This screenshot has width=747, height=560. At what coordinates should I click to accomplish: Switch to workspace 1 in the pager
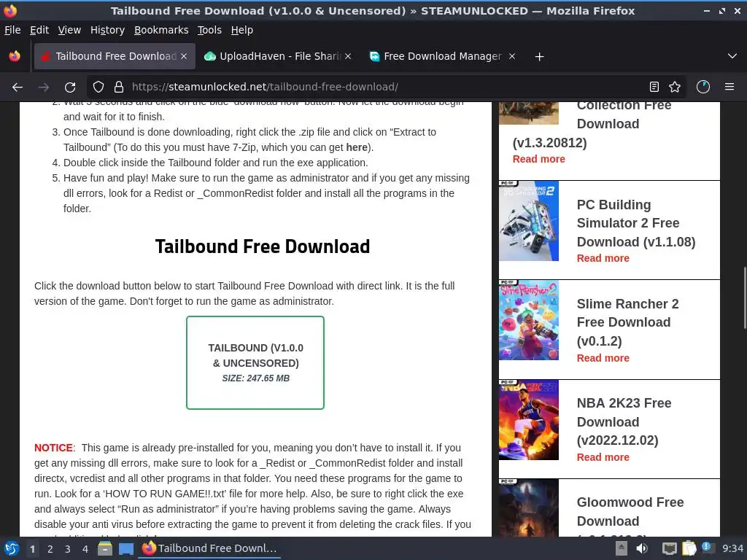click(32, 549)
